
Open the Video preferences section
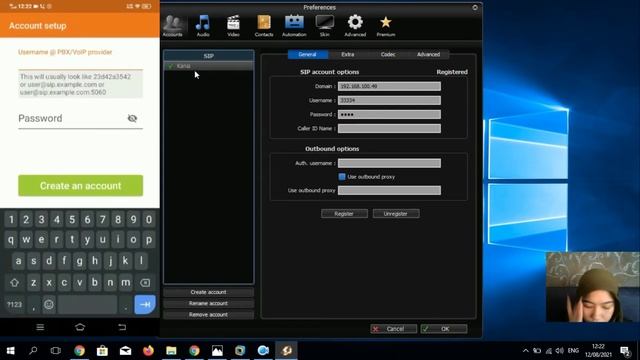click(233, 26)
